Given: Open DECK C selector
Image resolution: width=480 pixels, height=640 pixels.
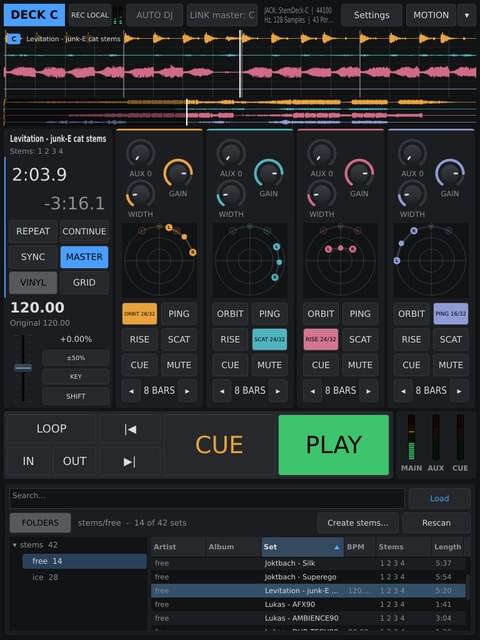Looking at the screenshot, I should (x=34, y=15).
